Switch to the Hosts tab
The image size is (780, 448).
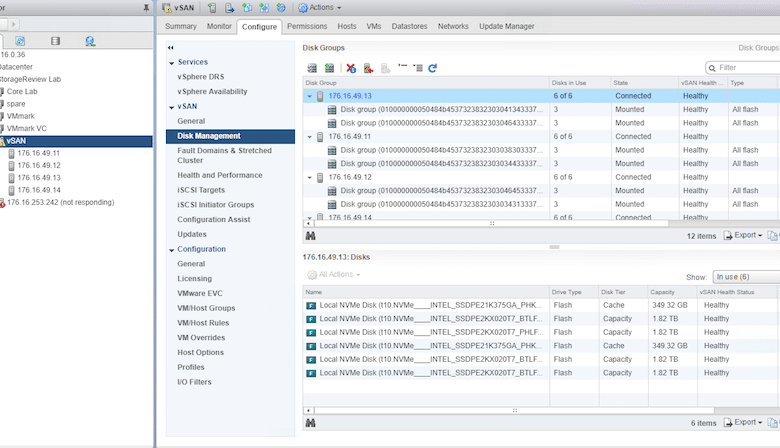pyautogui.click(x=347, y=26)
